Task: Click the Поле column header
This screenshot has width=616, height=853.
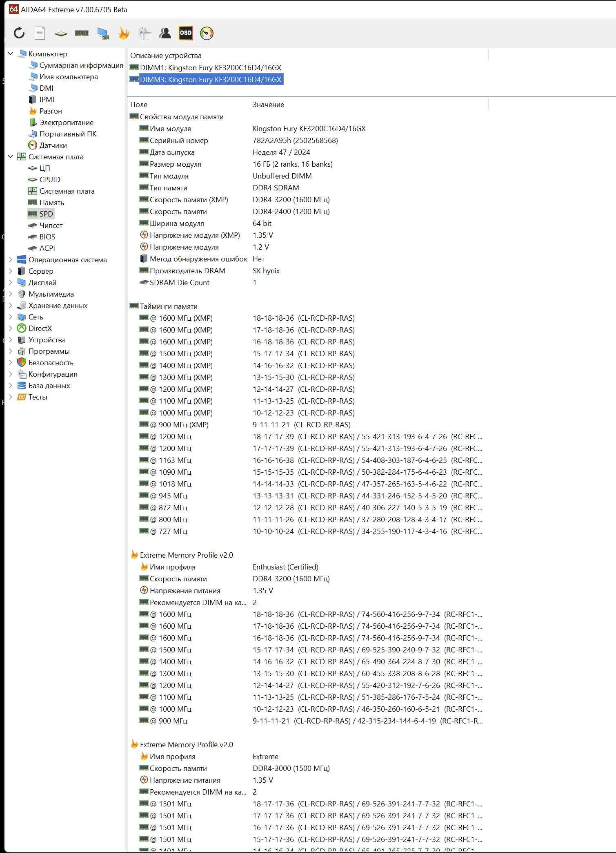Action: coord(189,105)
